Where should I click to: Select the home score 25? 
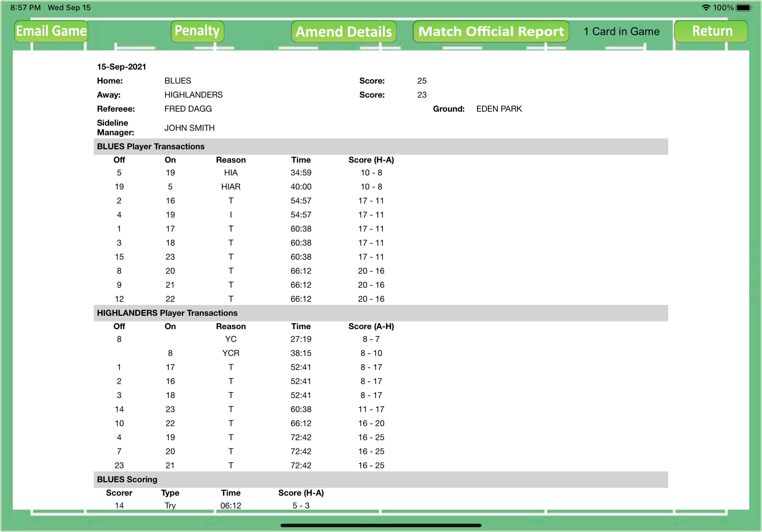pyautogui.click(x=422, y=81)
